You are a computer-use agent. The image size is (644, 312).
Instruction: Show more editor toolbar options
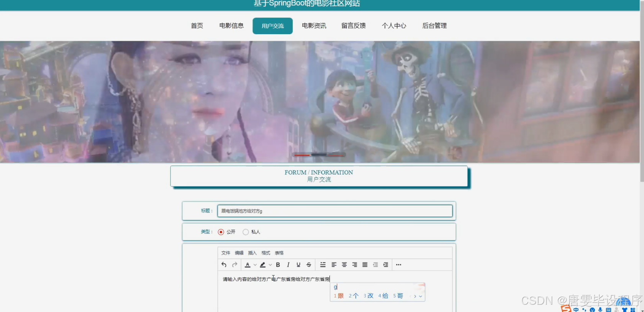pos(399,264)
